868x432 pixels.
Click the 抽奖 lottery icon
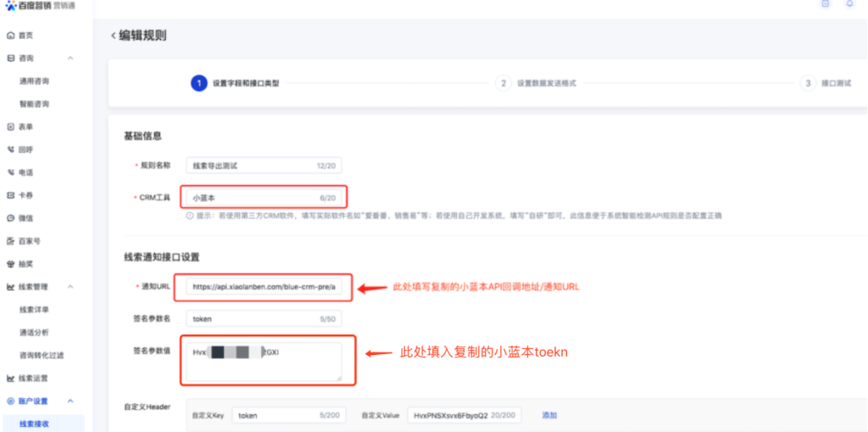[x=10, y=263]
